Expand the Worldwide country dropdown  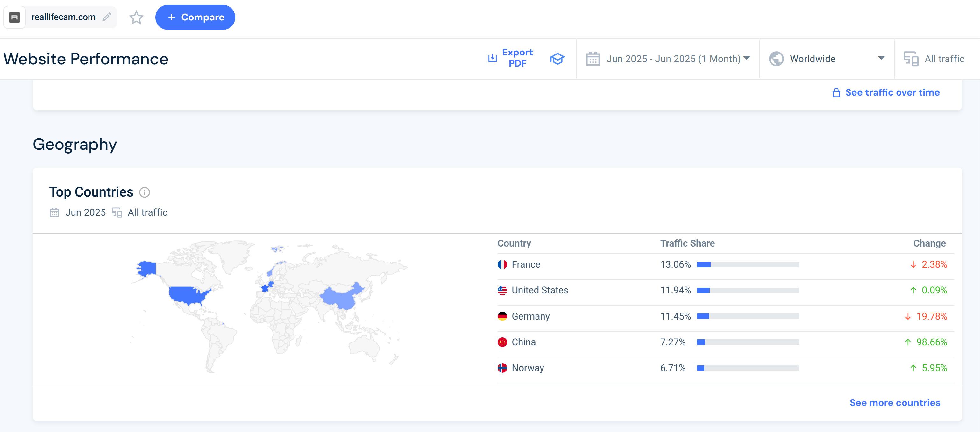click(x=881, y=58)
